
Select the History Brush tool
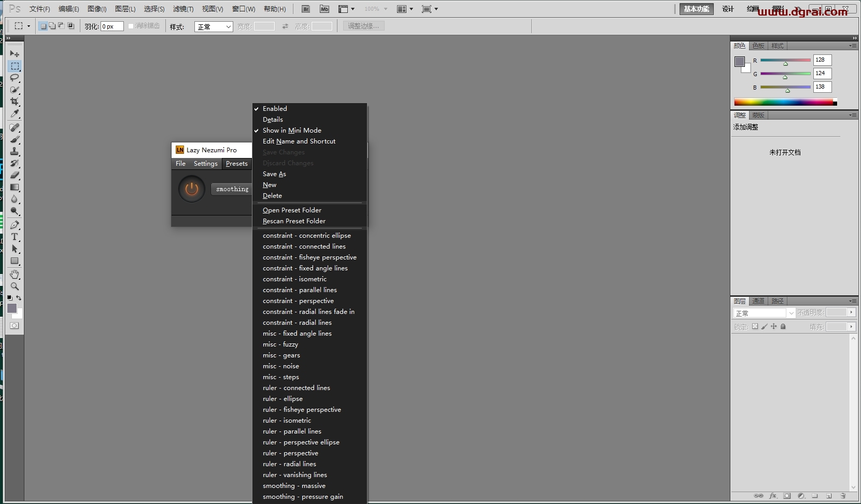[15, 163]
